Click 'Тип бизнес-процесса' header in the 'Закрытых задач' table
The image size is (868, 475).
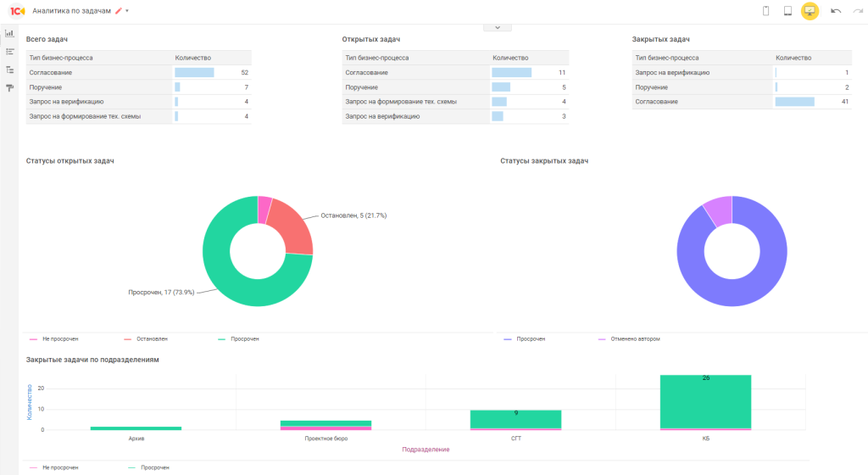pyautogui.click(x=666, y=59)
